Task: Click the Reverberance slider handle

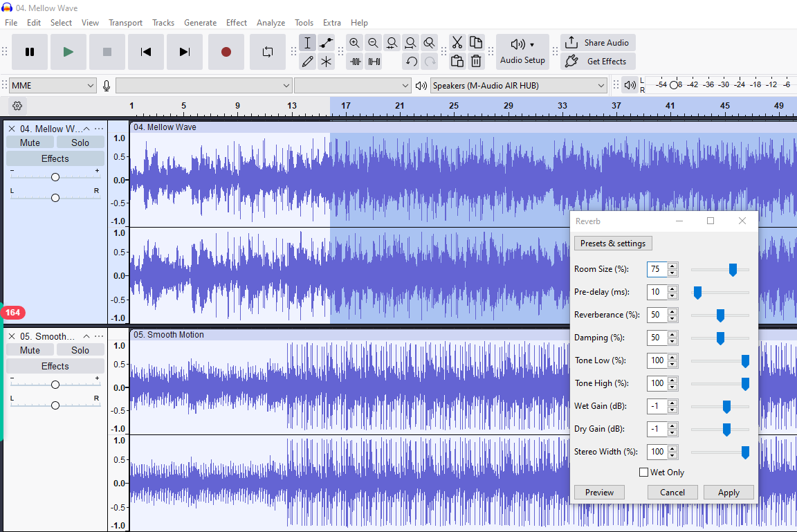Action: pos(720,315)
